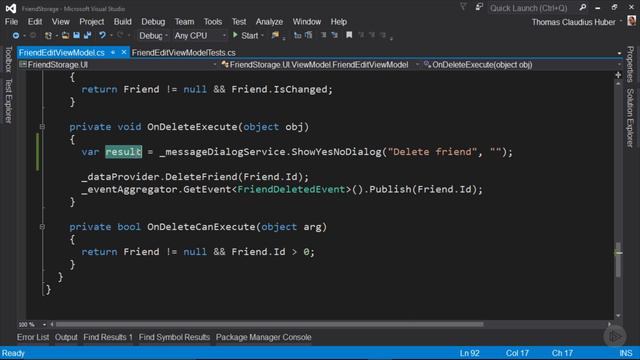Open the Solution Explorer side panel tab
Screen dimensions: 640x360
pos(630,118)
